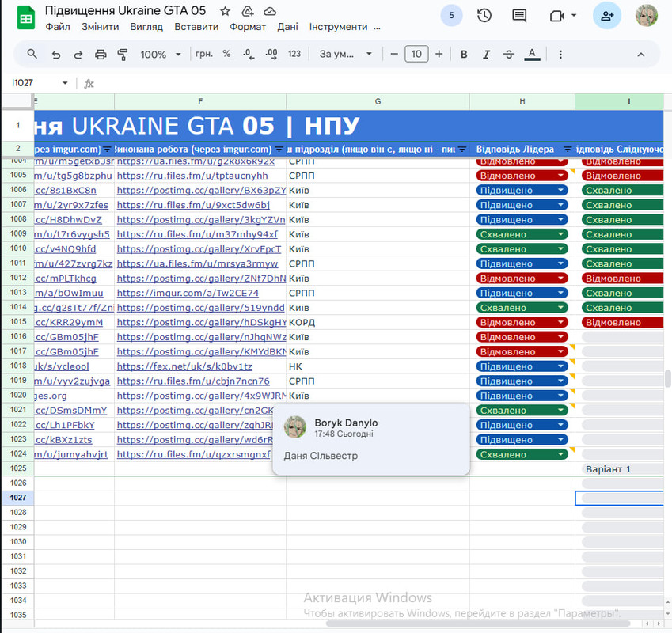
Task: Open the Google Sheets home icon
Action: click(x=25, y=18)
